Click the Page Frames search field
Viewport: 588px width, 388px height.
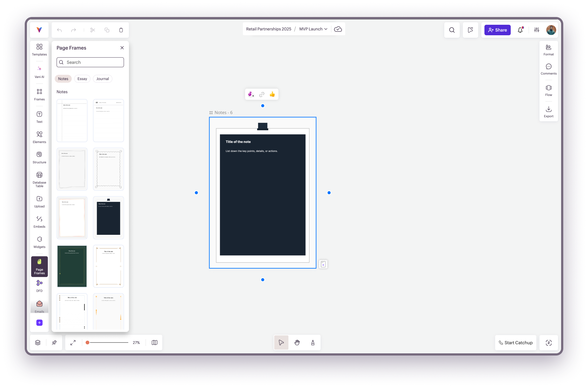point(90,62)
